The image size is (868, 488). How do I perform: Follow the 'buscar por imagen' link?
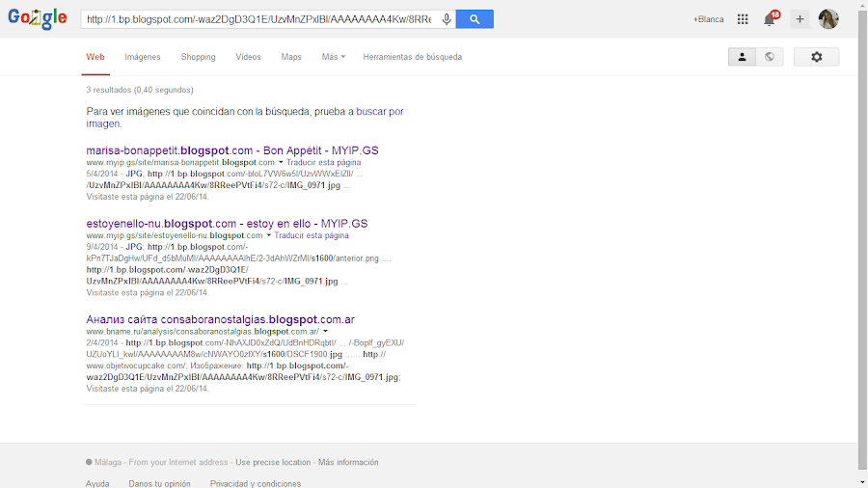245,118
